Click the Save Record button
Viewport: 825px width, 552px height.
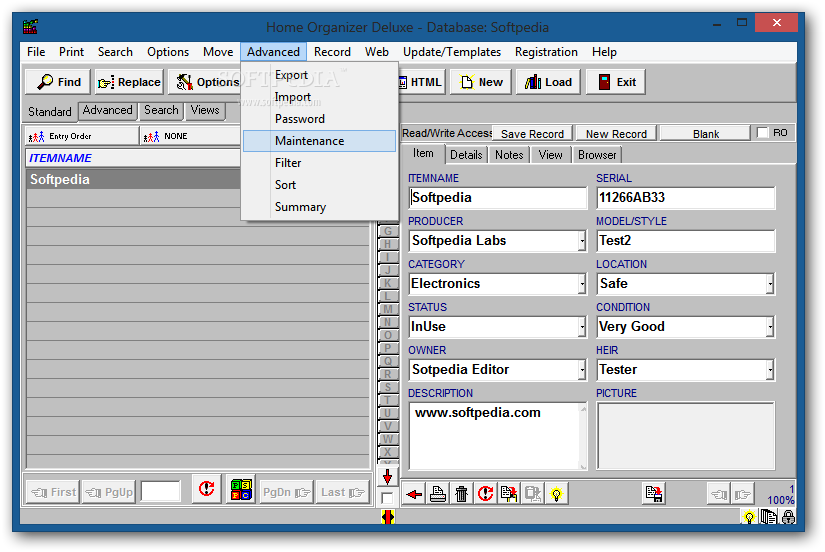[x=532, y=134]
